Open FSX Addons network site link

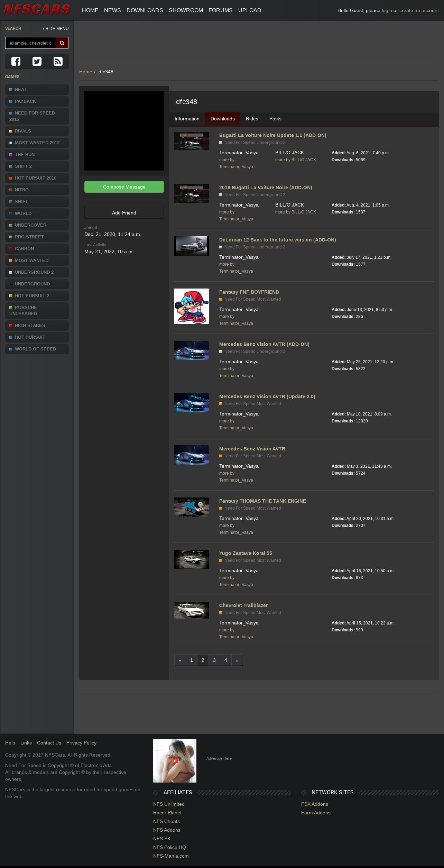[x=315, y=804]
